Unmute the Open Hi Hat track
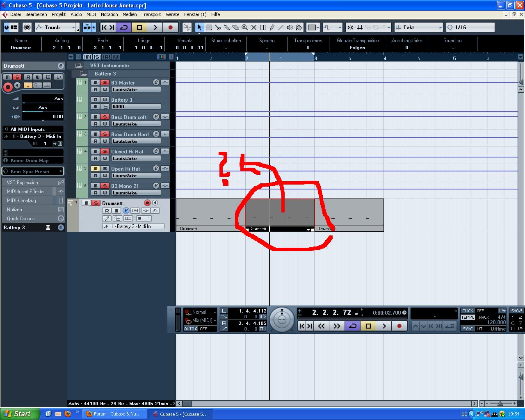 [96, 169]
